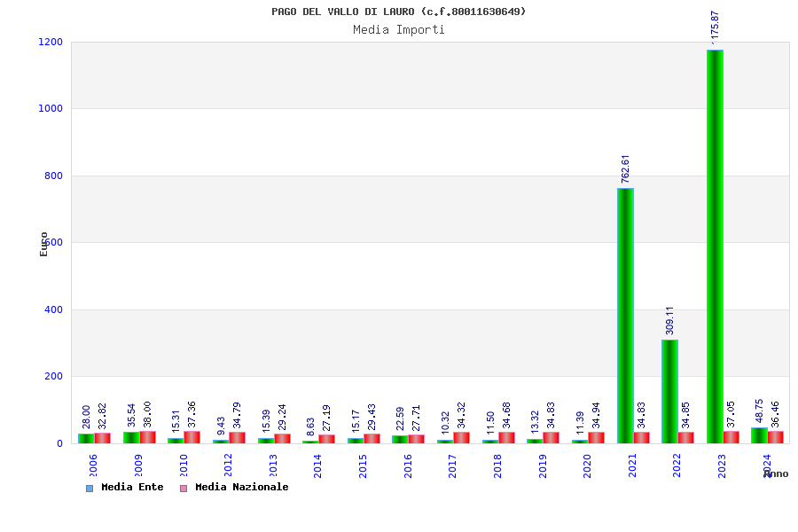
Task: Click the 9.43 value label for 2012
Action: tap(221, 426)
